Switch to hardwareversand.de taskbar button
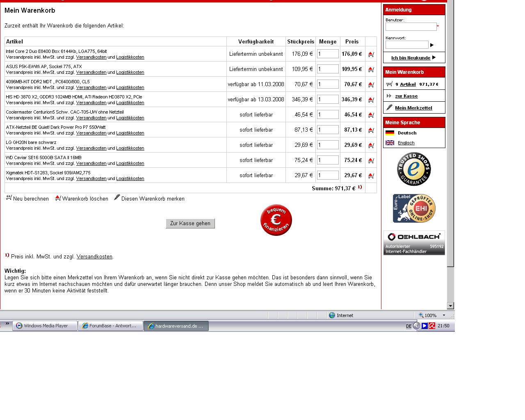This screenshot has width=525, height=420. 176,326
